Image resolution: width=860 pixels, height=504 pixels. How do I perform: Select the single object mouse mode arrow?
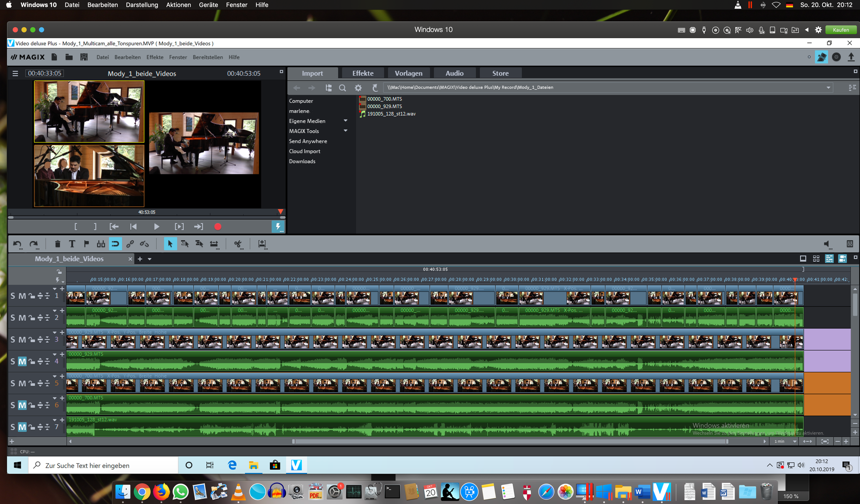point(170,244)
